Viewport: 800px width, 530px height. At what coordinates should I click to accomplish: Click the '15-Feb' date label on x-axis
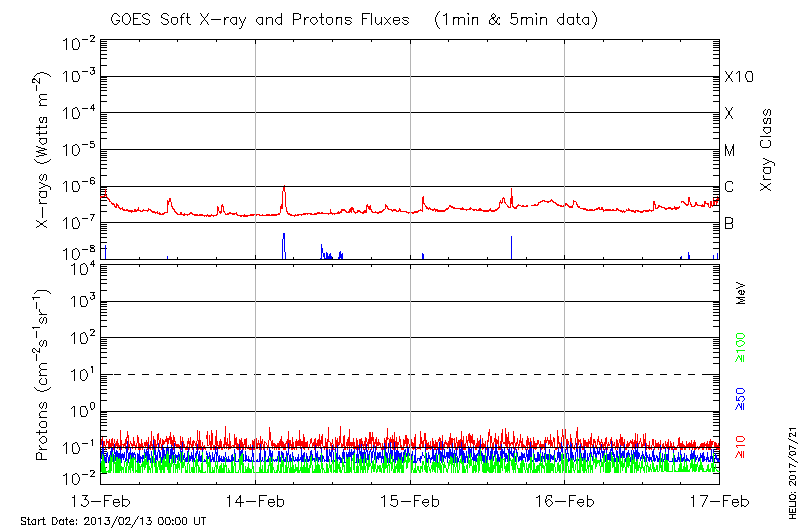(410, 500)
